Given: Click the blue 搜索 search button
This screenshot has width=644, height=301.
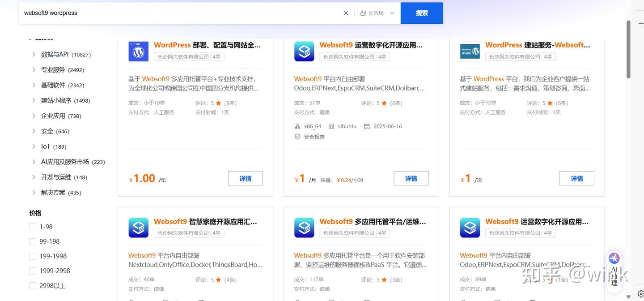Looking at the screenshot, I should click(421, 13).
